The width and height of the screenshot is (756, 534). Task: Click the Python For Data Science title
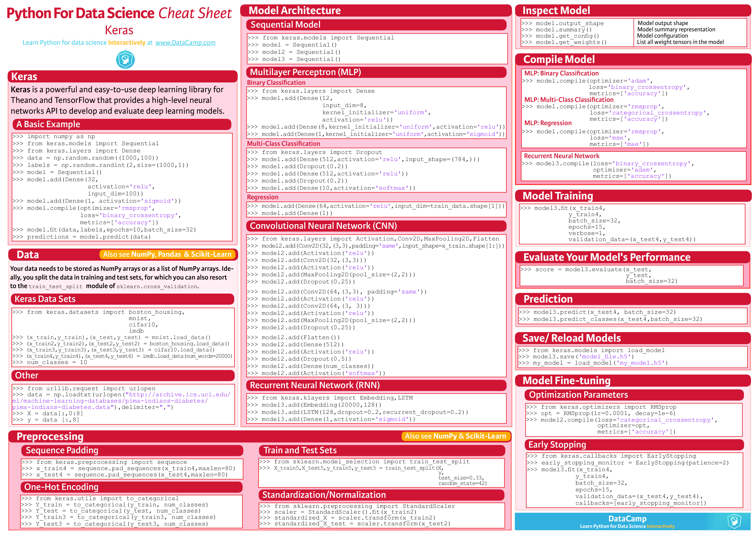80,14
